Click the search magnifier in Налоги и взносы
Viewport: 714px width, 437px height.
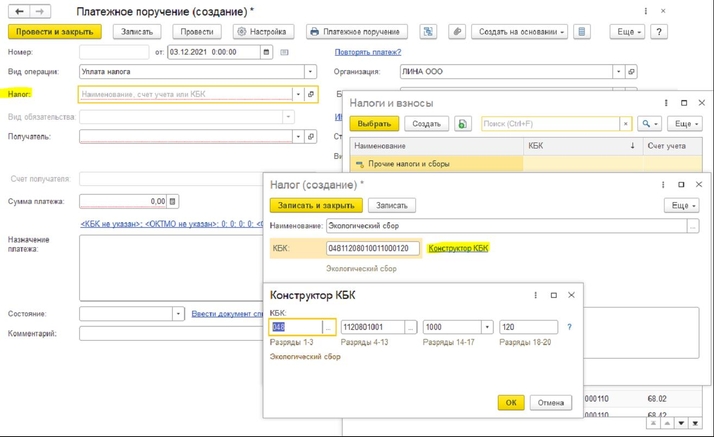pyautogui.click(x=649, y=124)
